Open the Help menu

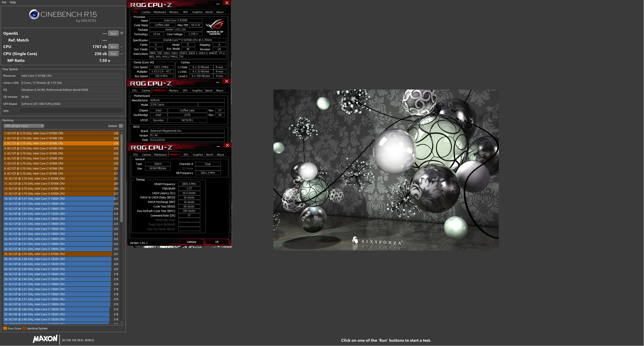point(13,2)
